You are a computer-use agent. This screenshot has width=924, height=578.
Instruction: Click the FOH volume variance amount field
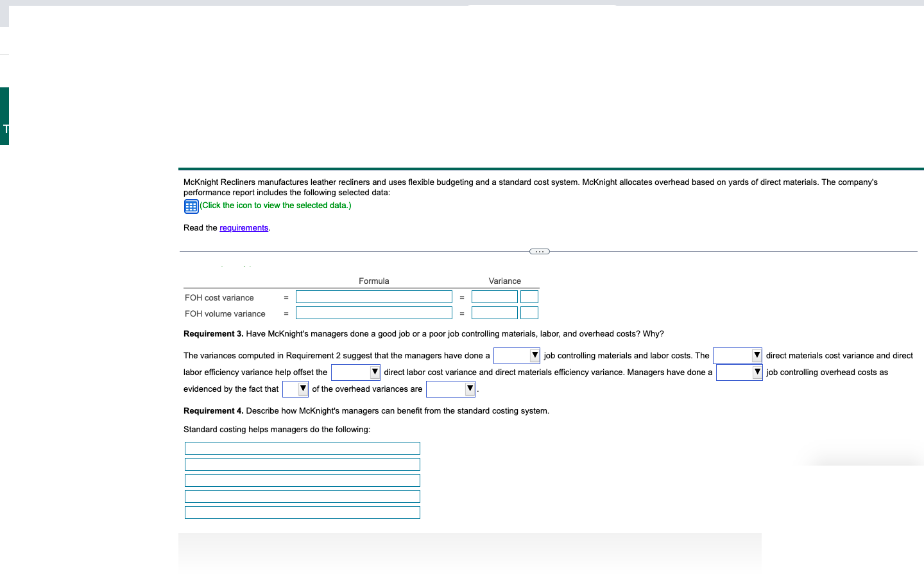[x=495, y=313]
